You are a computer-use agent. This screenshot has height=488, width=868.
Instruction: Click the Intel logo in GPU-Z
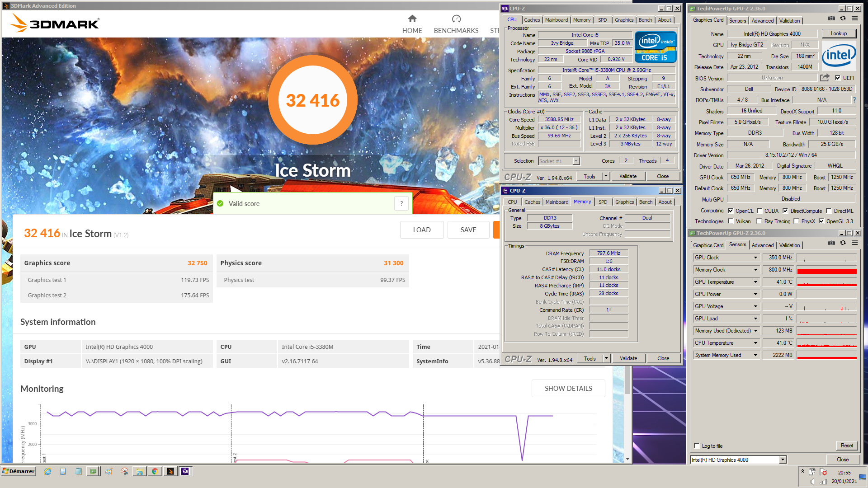tap(839, 56)
